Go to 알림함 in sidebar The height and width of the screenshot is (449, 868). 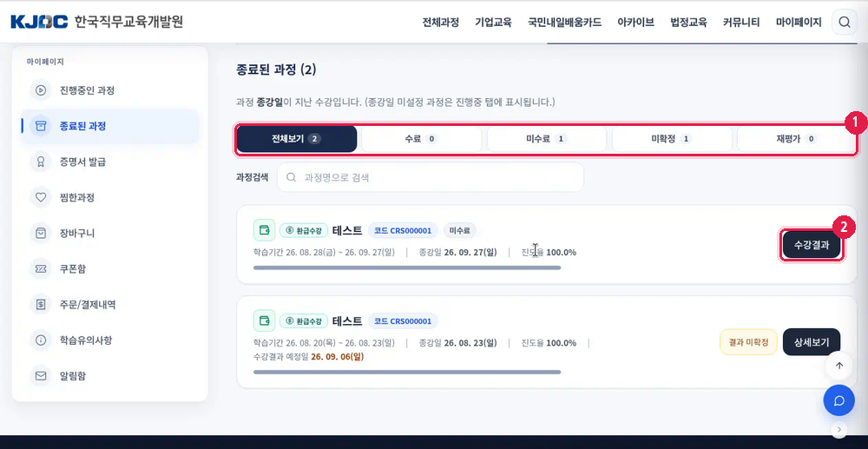click(x=109, y=376)
